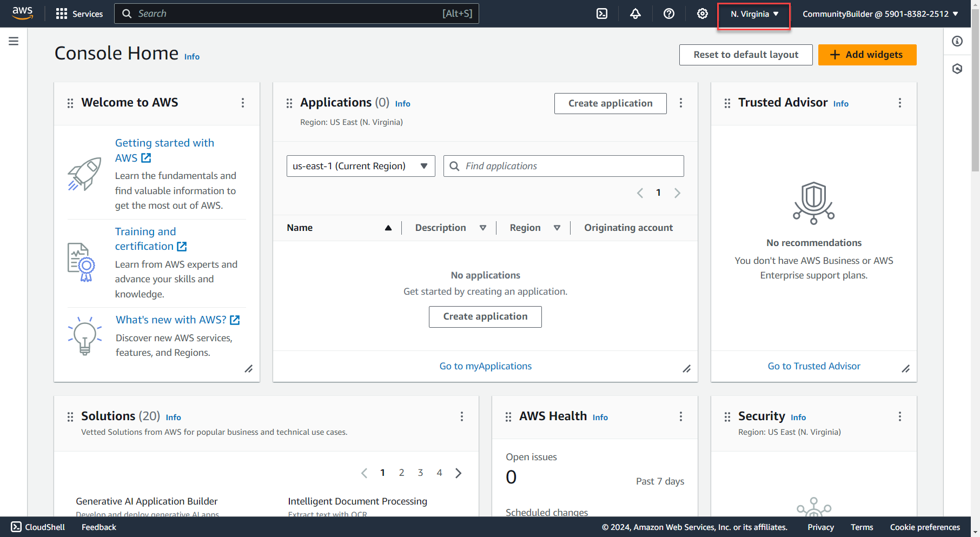Open the Services menu
980x537 pixels.
point(80,14)
